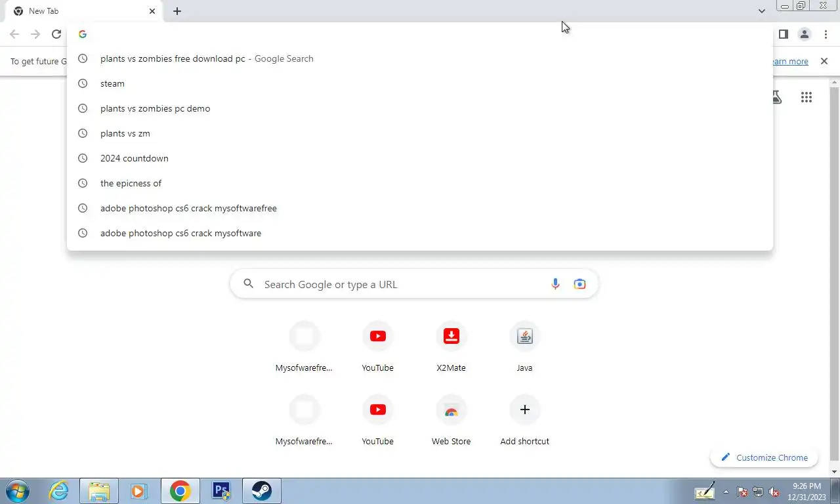Viewport: 840px width, 504px height.
Task: Choose the epicness of suggestion
Action: point(420,183)
